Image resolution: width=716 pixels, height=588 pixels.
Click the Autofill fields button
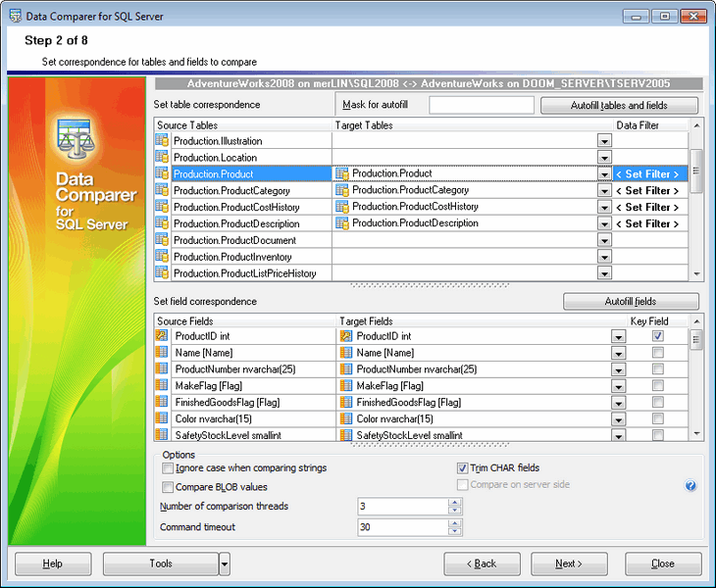tap(631, 302)
